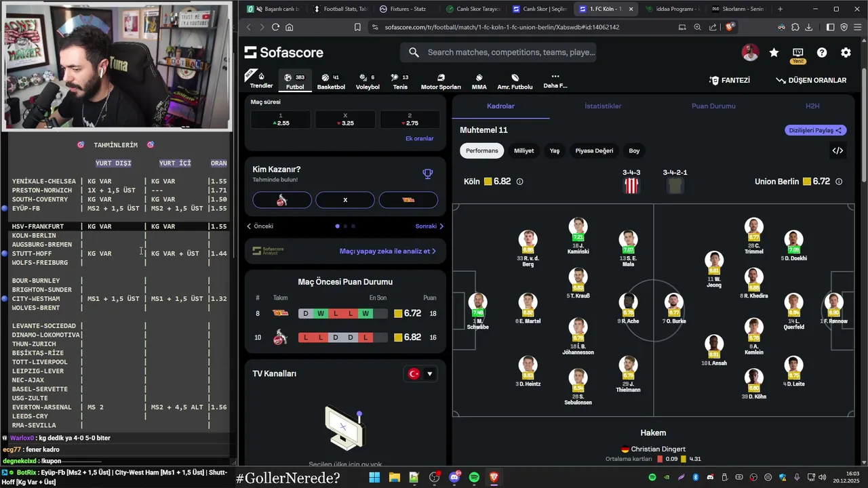Click the Union Berlin rating info icon

[839, 182]
